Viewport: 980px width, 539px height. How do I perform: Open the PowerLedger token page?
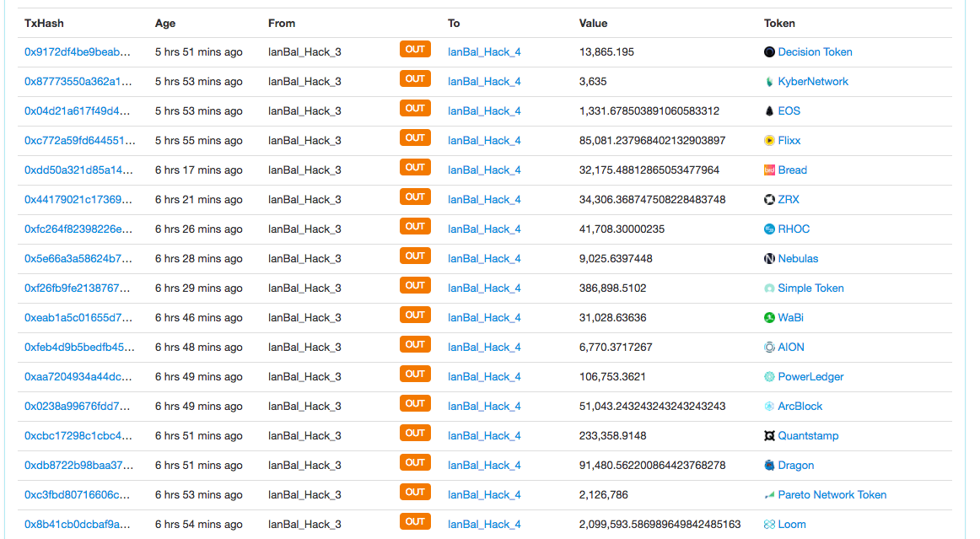tap(810, 377)
